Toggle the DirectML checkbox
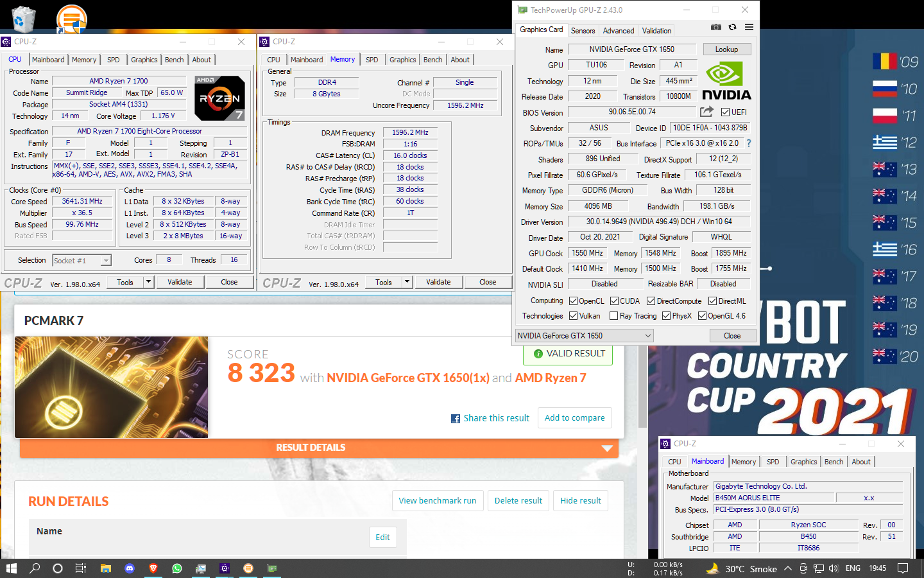Viewport: 924px width, 578px height. (712, 301)
